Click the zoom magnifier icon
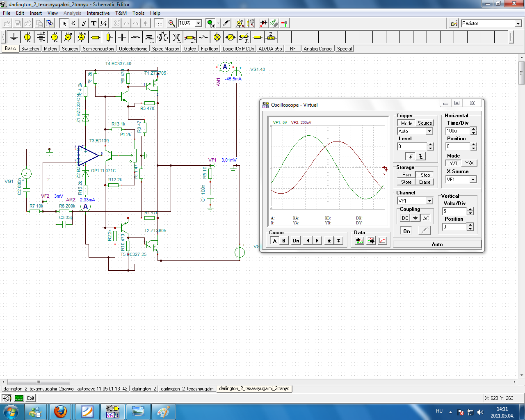 pos(172,23)
